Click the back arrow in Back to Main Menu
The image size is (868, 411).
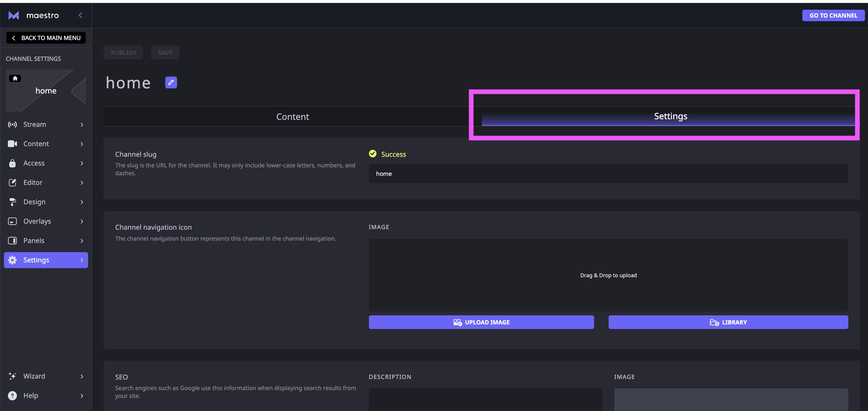pyautogui.click(x=14, y=38)
